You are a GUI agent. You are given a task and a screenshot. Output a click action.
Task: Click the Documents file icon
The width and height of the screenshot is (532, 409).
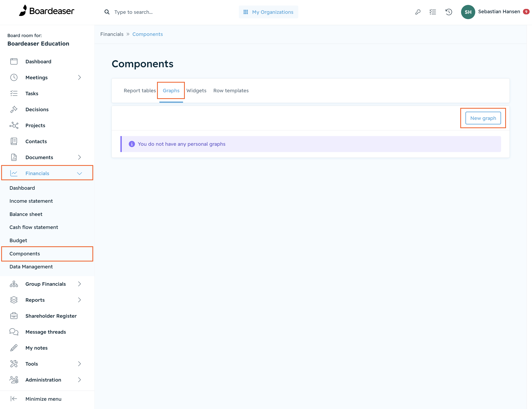click(x=14, y=157)
